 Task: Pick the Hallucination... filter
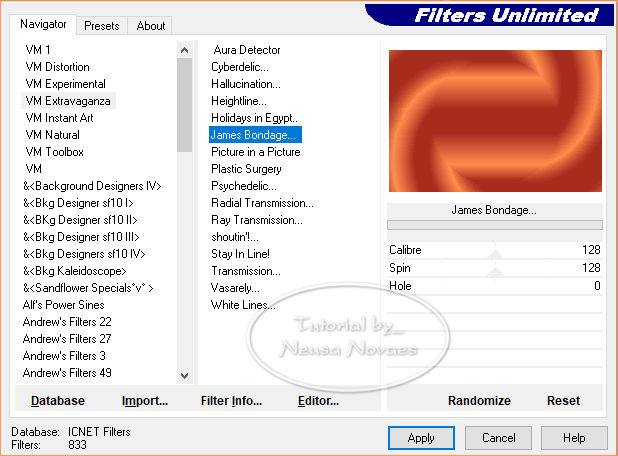click(x=246, y=84)
